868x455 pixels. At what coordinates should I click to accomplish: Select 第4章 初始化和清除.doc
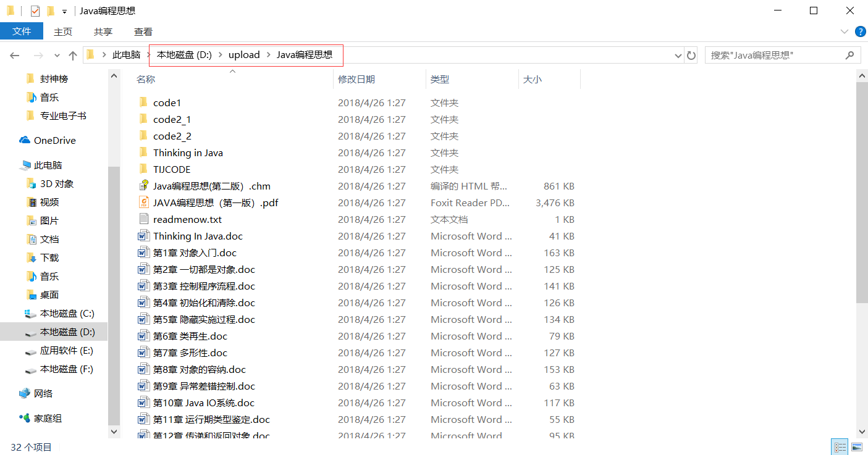(x=204, y=303)
